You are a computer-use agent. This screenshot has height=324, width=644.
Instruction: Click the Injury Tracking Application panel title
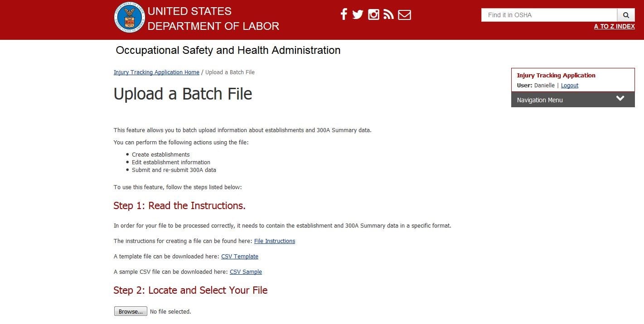[x=556, y=76]
